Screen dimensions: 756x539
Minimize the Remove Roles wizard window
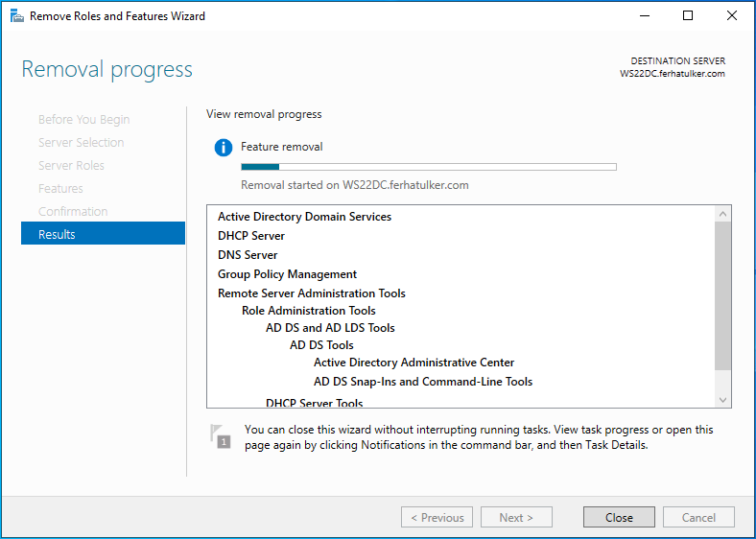[645, 16]
